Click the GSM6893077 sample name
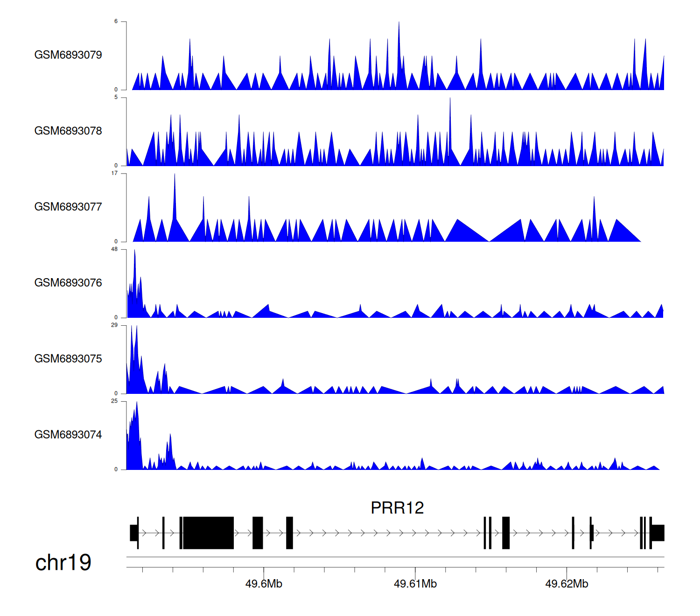Image resolution: width=700 pixels, height=616 pixels. coord(68,207)
